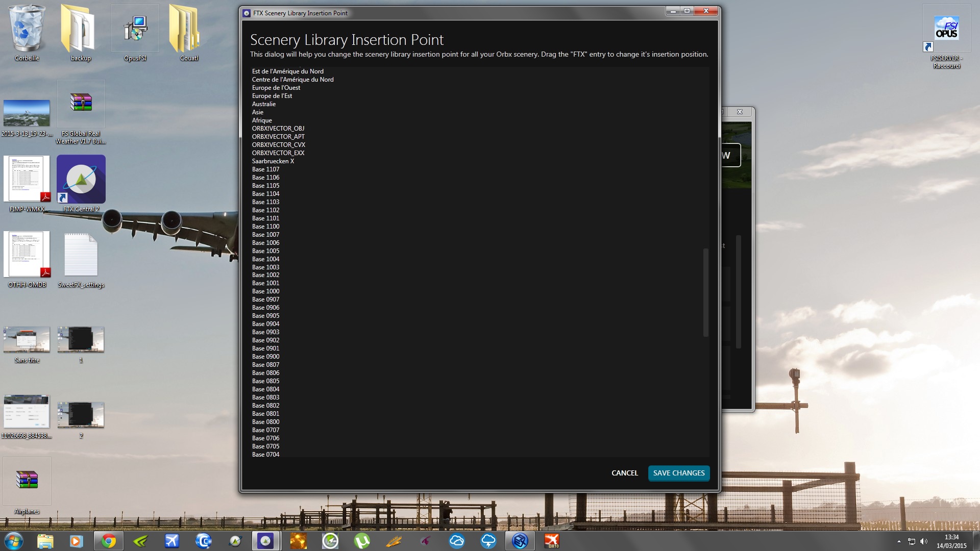Select the 'Base 0704' entry
Viewport: 980px width, 551px height.
coord(266,455)
